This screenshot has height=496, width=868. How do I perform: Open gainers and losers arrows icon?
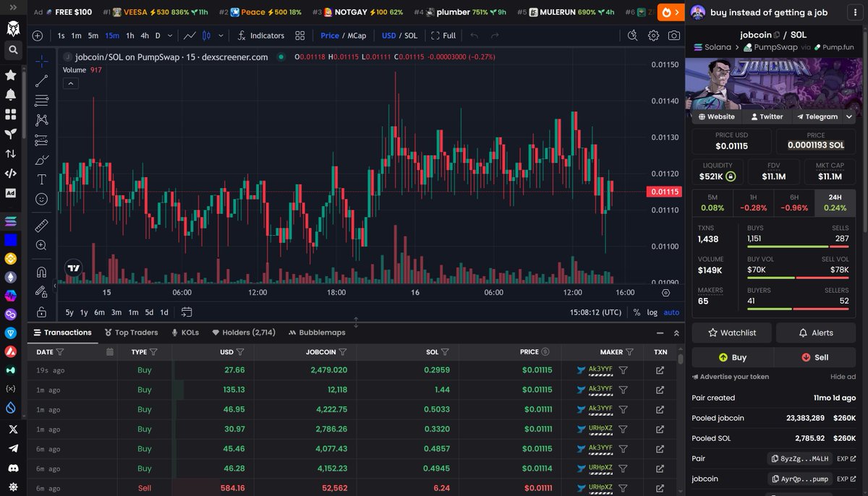(x=11, y=153)
